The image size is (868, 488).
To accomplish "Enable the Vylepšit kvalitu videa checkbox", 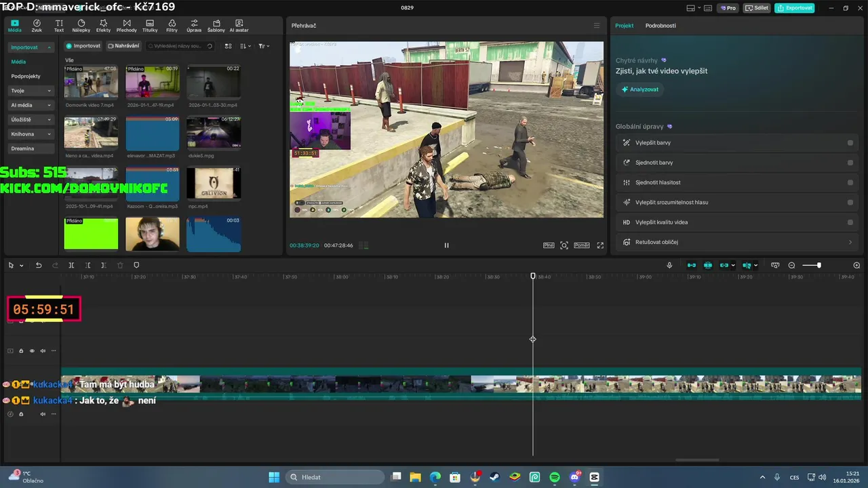I will 850,222.
